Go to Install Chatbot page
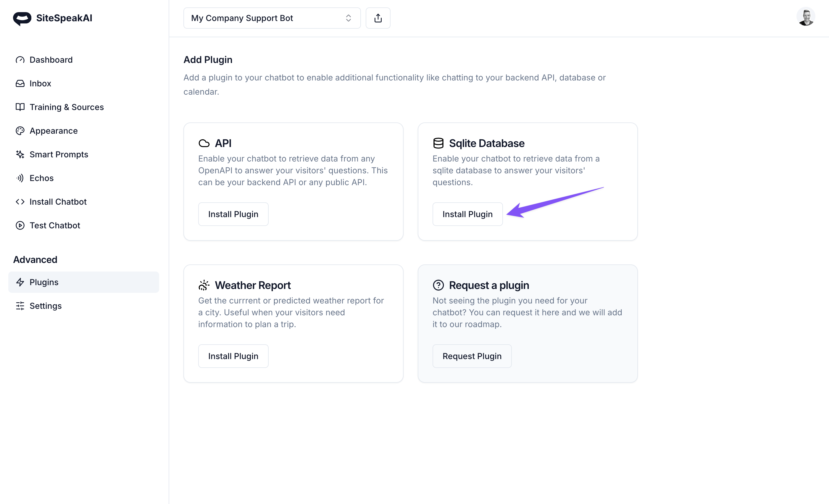The image size is (829, 504). (x=58, y=202)
